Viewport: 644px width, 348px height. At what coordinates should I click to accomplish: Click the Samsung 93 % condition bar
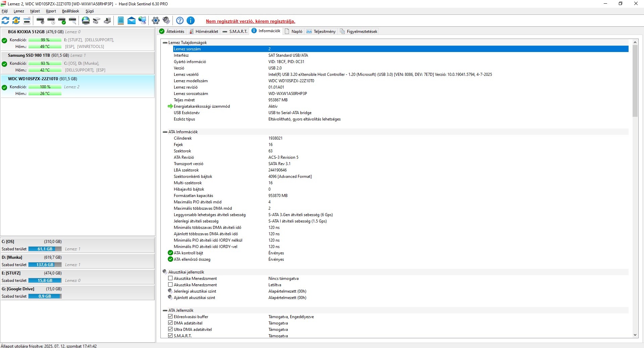45,63
